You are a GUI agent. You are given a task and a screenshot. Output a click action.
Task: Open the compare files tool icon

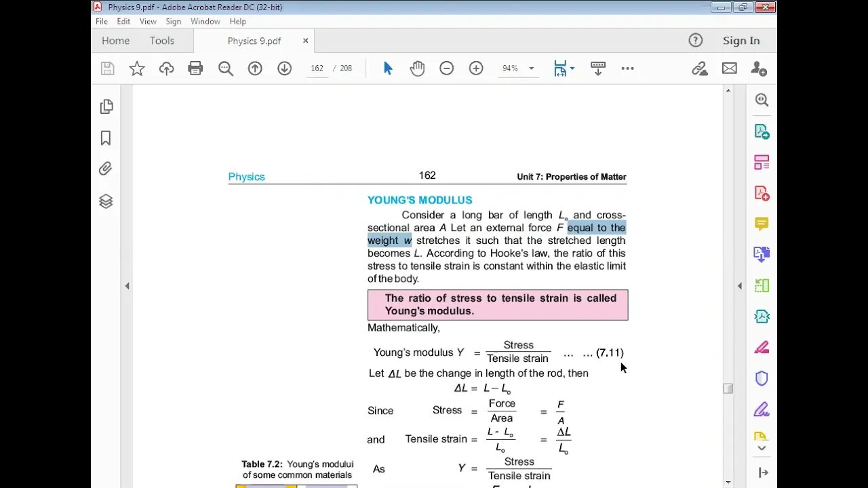click(x=762, y=286)
